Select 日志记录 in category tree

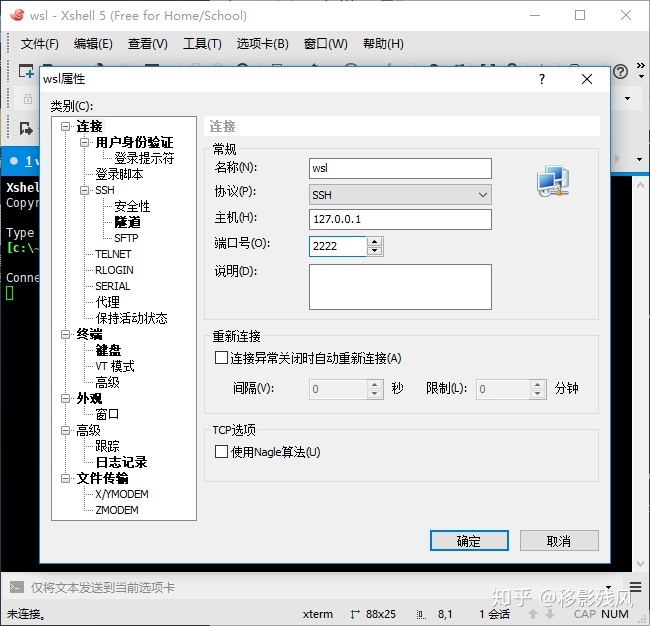[121, 462]
